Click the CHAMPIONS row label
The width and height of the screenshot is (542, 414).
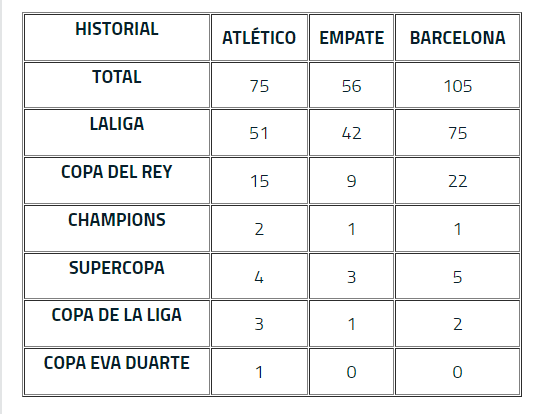(117, 220)
